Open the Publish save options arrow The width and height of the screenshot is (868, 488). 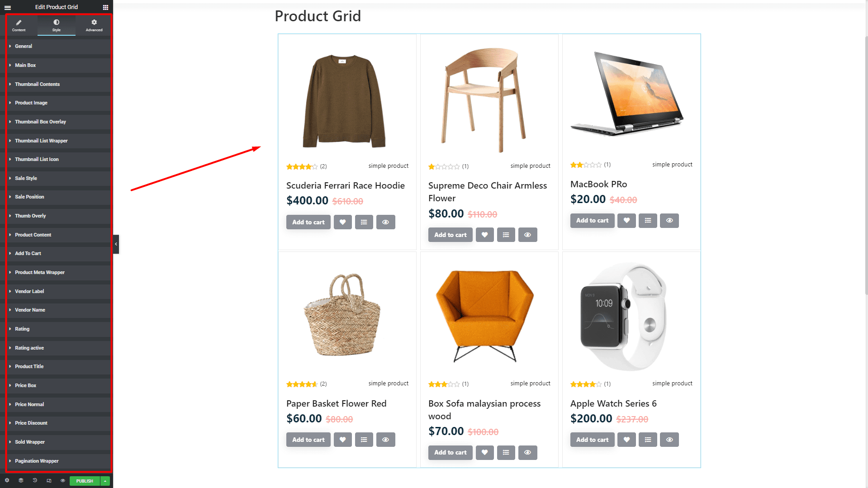pos(105,481)
